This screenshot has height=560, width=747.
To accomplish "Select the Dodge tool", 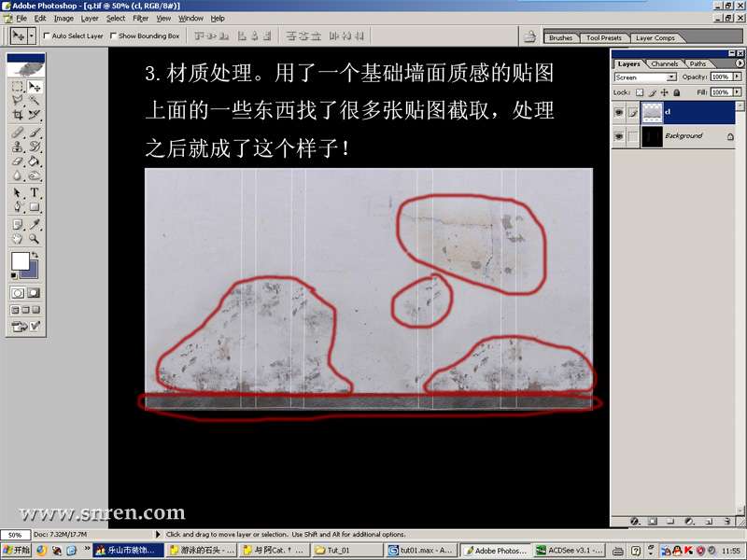I will coord(35,175).
